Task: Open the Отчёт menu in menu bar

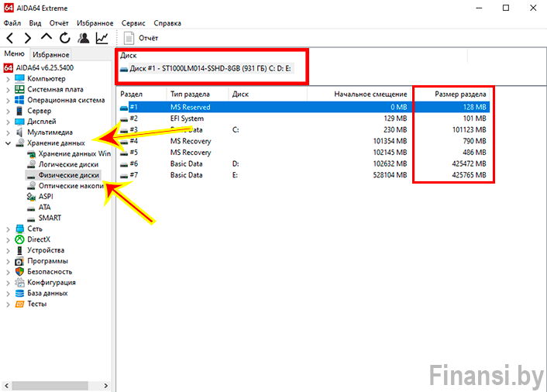Action: [x=59, y=23]
